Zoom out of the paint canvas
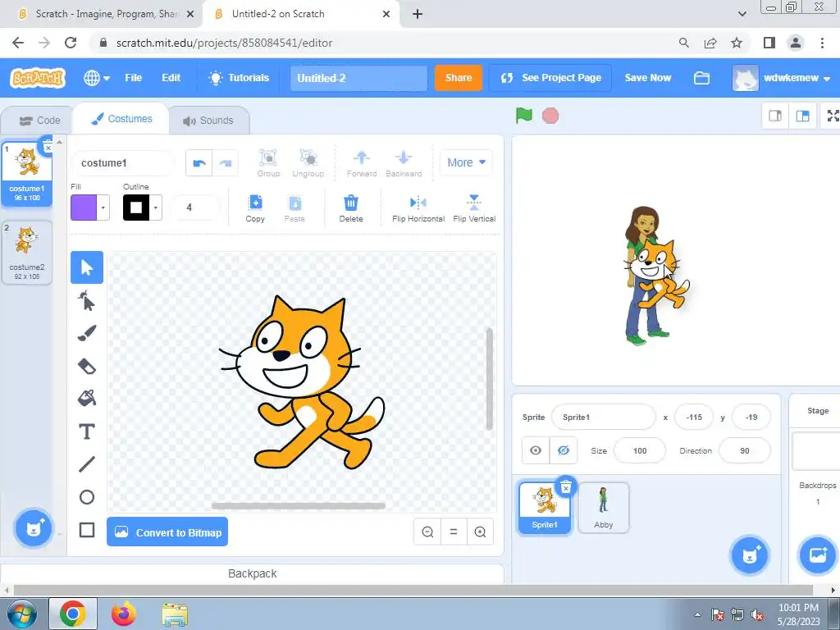 tap(427, 532)
